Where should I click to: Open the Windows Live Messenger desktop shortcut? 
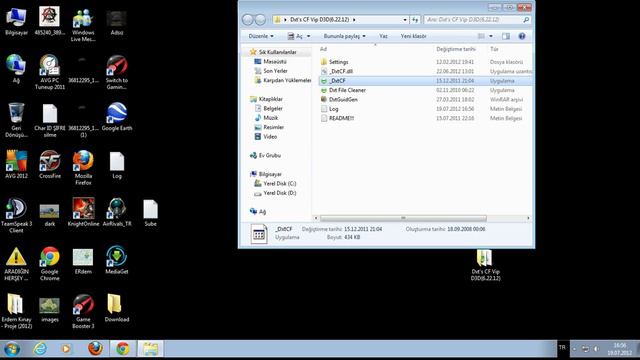click(83, 24)
